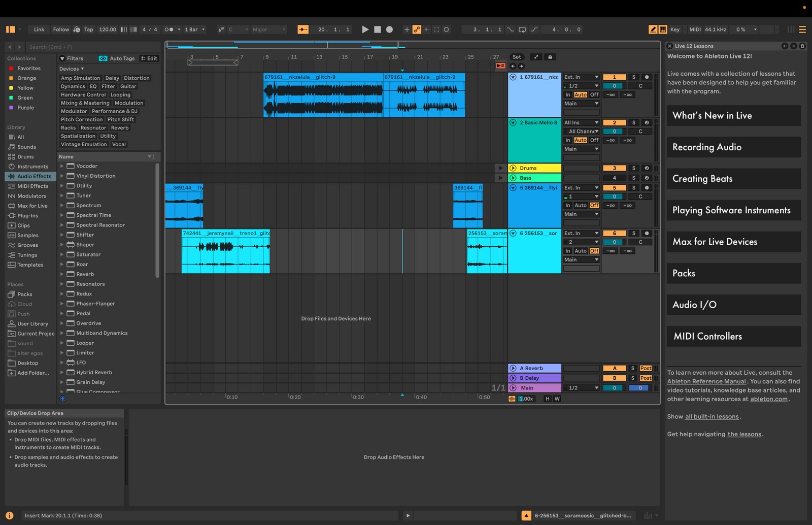The height and width of the screenshot is (525, 812).
Task: Open the Ableton Reference Manual link
Action: click(706, 381)
